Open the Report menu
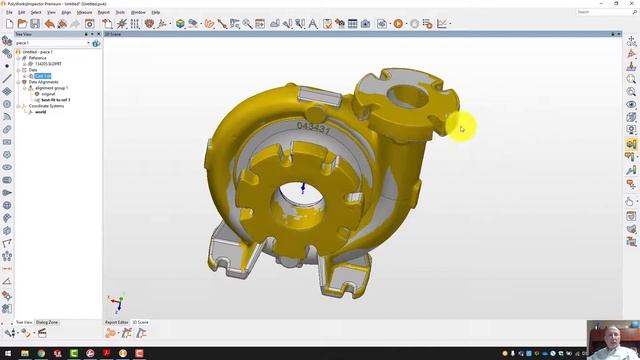 click(x=104, y=12)
